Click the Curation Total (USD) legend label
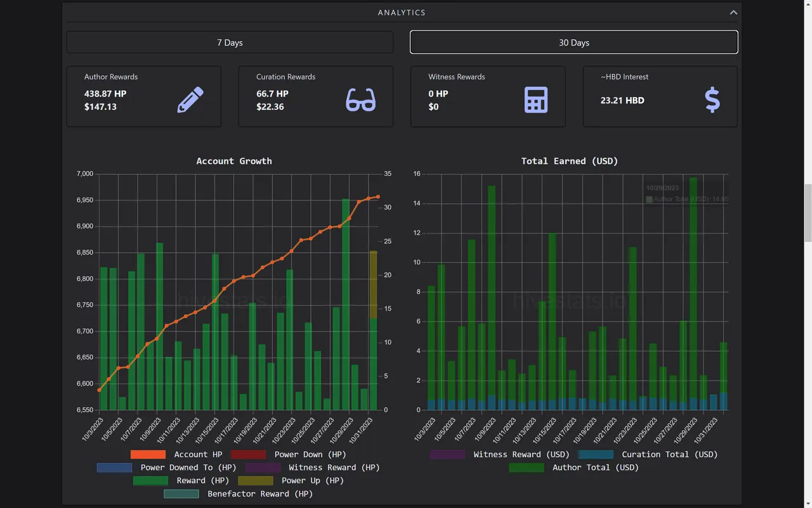Image resolution: width=812 pixels, height=508 pixels. click(x=670, y=455)
